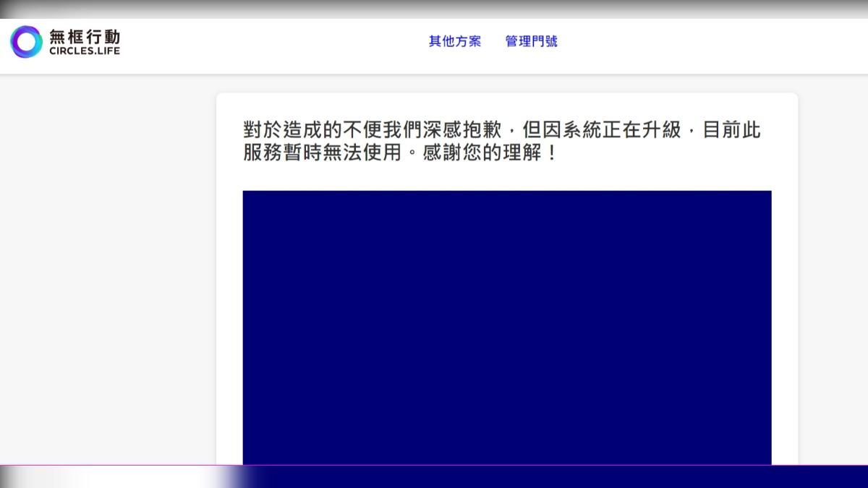The image size is (868, 488).
Task: Click the CIRCLES.LIFE text under the brand name
Action: [x=85, y=52]
